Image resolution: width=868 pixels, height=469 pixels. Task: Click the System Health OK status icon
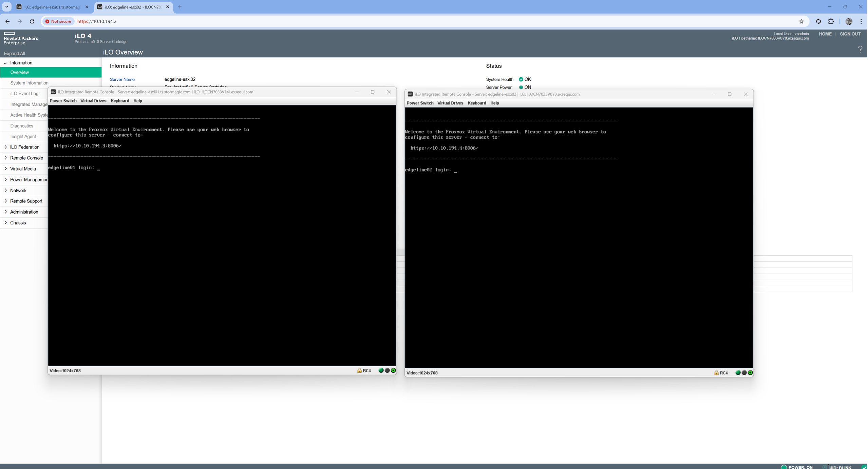[521, 79]
